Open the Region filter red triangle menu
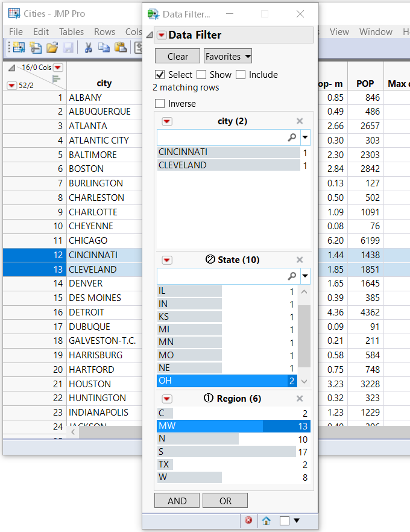Viewport: 410px width, 532px height. point(167,399)
